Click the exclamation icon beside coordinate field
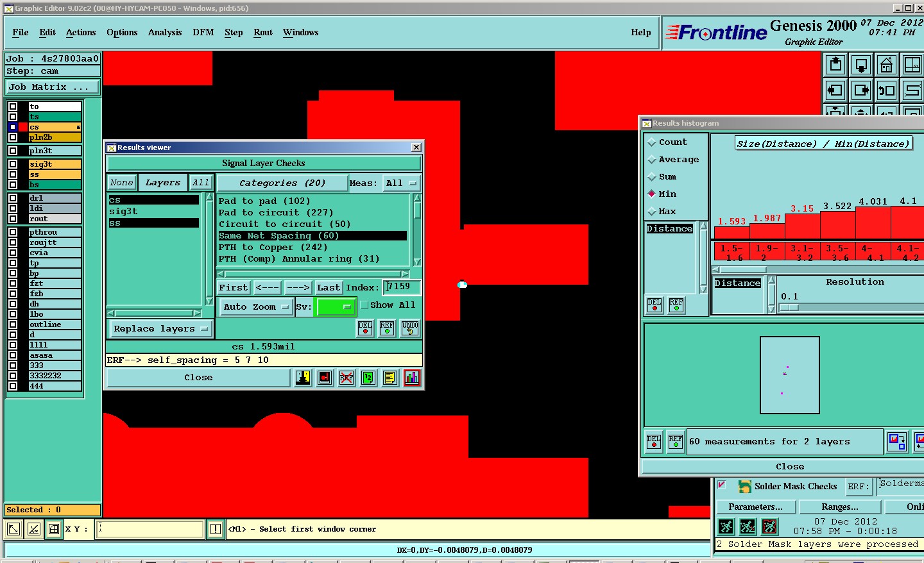Image resolution: width=924 pixels, height=563 pixels. (216, 529)
